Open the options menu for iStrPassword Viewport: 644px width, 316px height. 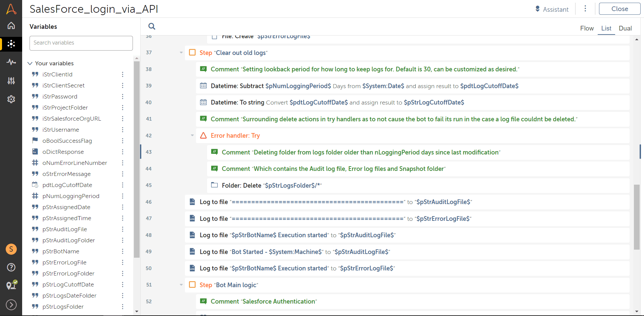[x=122, y=97]
